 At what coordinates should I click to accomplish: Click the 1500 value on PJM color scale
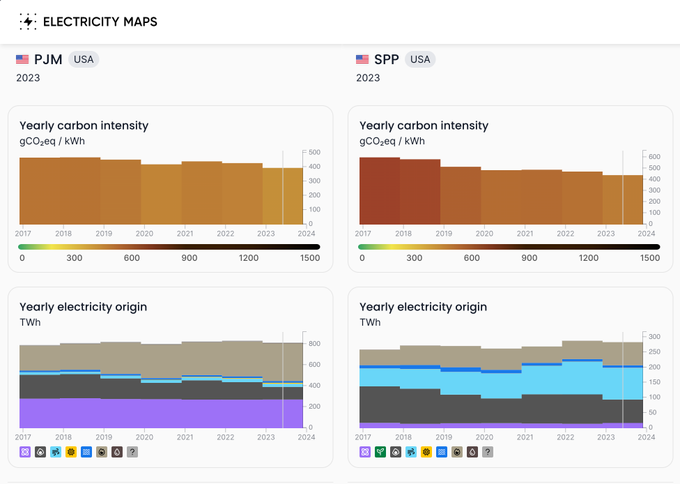coord(310,258)
